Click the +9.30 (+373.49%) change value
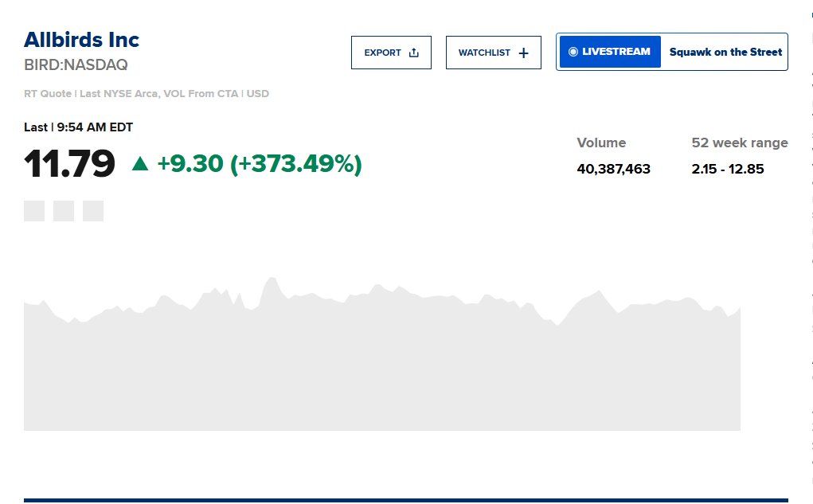The image size is (813, 504). pyautogui.click(x=260, y=163)
